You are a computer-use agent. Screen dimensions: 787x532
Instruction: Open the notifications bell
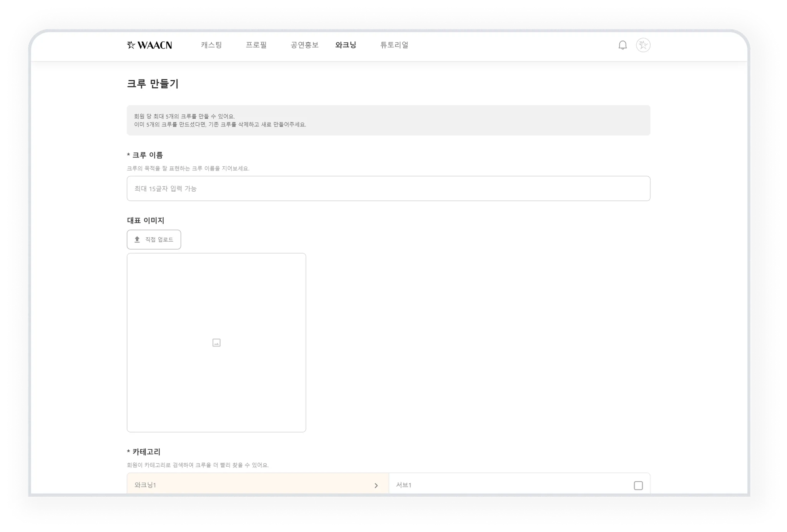(x=623, y=45)
